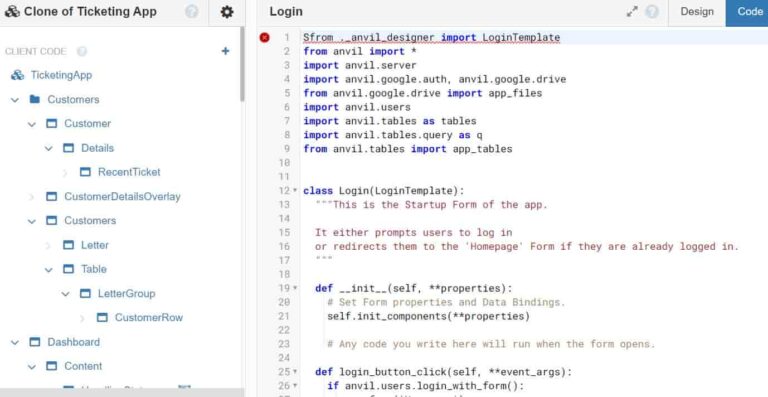The image size is (768, 397).
Task: Add new client code item with plus icon
Action: pyautogui.click(x=225, y=51)
